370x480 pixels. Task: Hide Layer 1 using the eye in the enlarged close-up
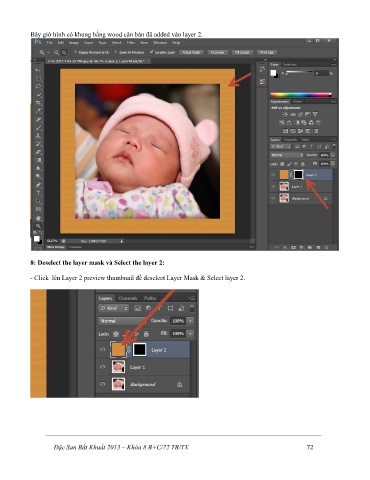click(103, 367)
